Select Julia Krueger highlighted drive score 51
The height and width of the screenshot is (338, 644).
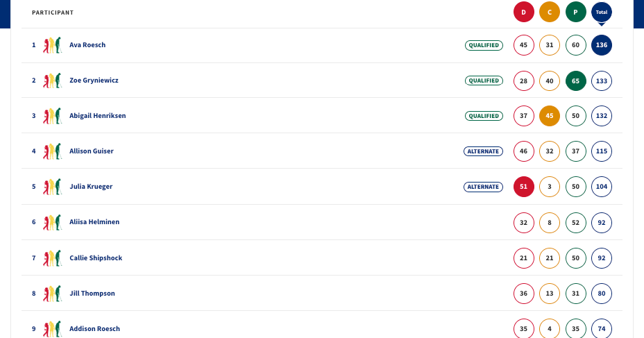point(524,187)
